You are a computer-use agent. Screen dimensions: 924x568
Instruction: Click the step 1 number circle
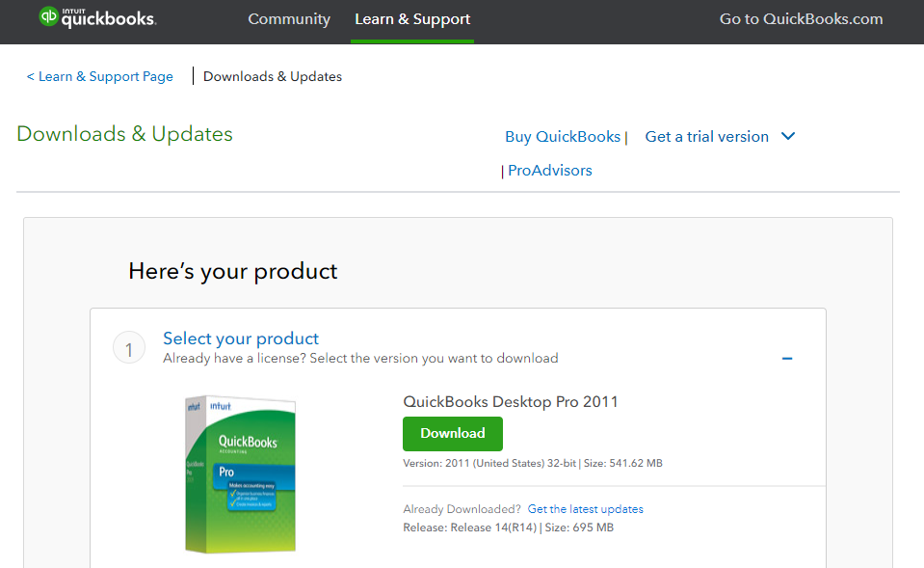coord(129,347)
